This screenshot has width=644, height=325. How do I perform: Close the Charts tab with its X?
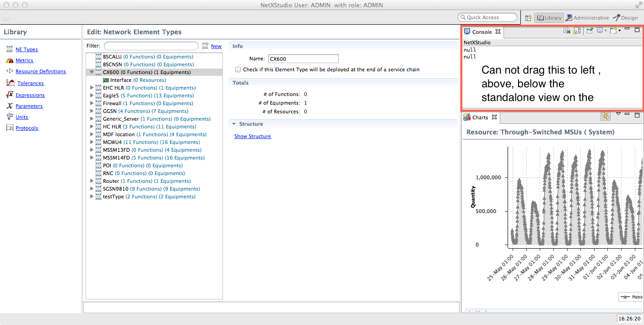494,117
